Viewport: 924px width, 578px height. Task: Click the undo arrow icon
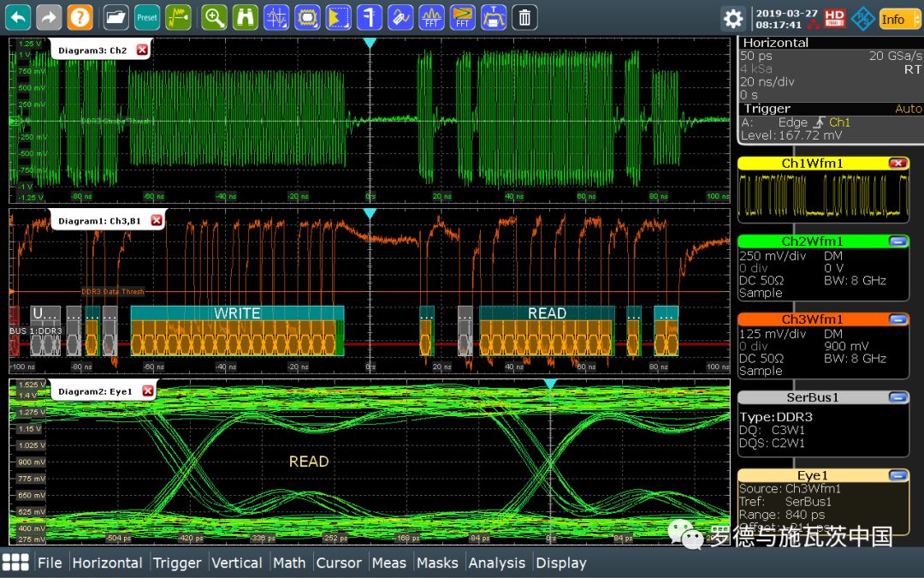(19, 16)
